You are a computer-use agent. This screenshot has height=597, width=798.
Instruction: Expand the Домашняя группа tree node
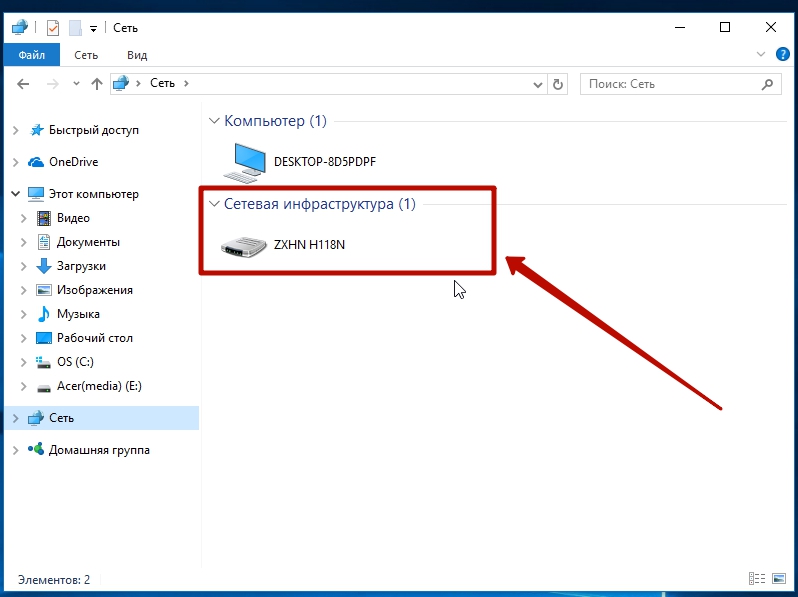(16, 450)
